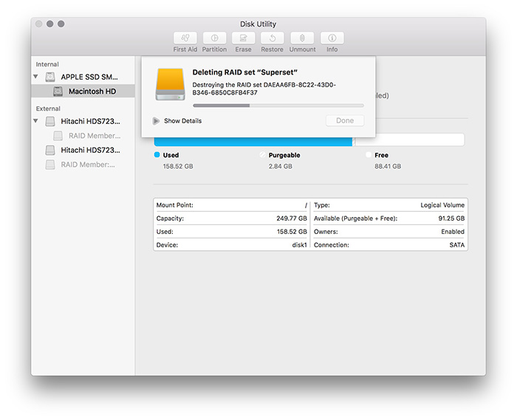Click the RAID Member:... icon at the bottom of the sidebar
This screenshot has width=517, height=420.
coord(50,165)
